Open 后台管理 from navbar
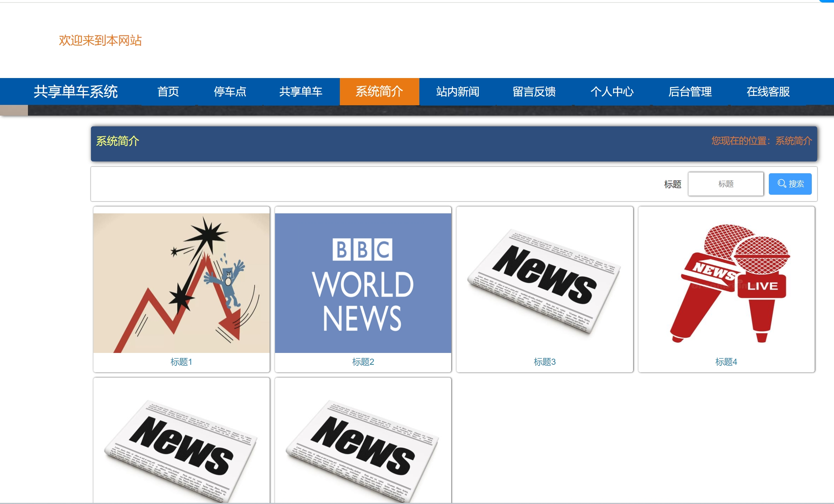 coord(690,92)
